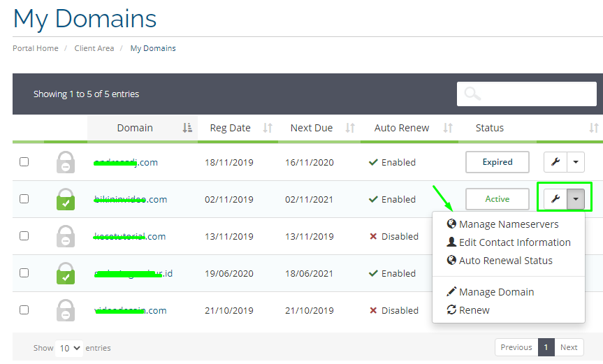Click the green padlock icon in the 02/11/2019 row

(66, 199)
